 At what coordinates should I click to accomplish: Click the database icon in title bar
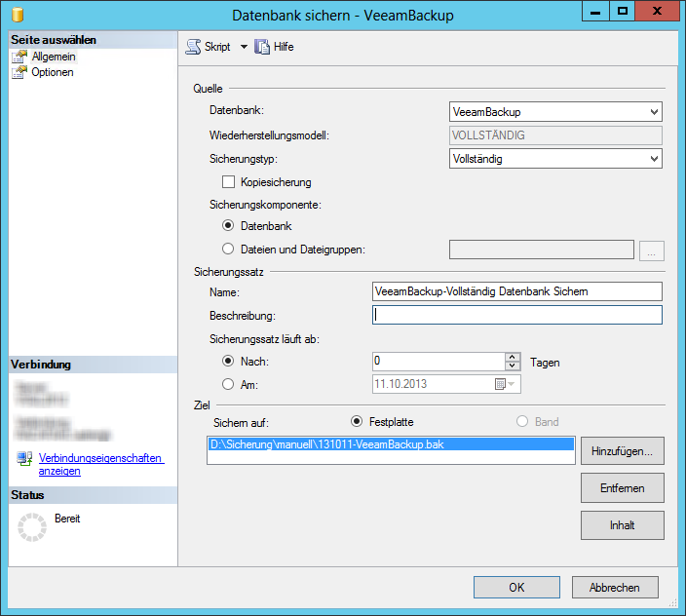coord(18,15)
